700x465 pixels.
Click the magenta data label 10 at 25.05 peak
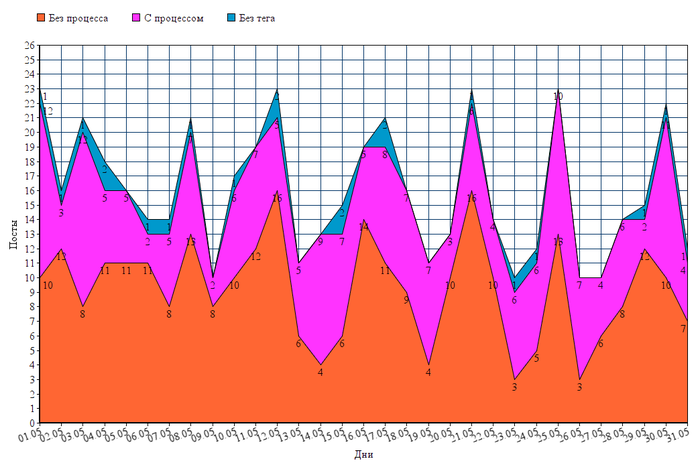pyautogui.click(x=558, y=96)
